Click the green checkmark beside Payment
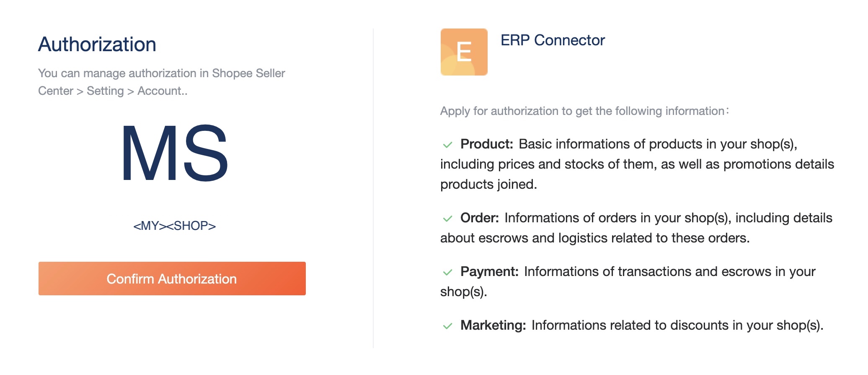 pyautogui.click(x=447, y=272)
